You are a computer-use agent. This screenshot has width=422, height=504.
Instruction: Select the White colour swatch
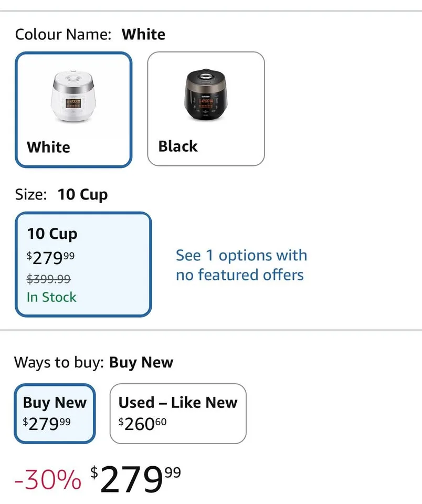[x=73, y=108]
